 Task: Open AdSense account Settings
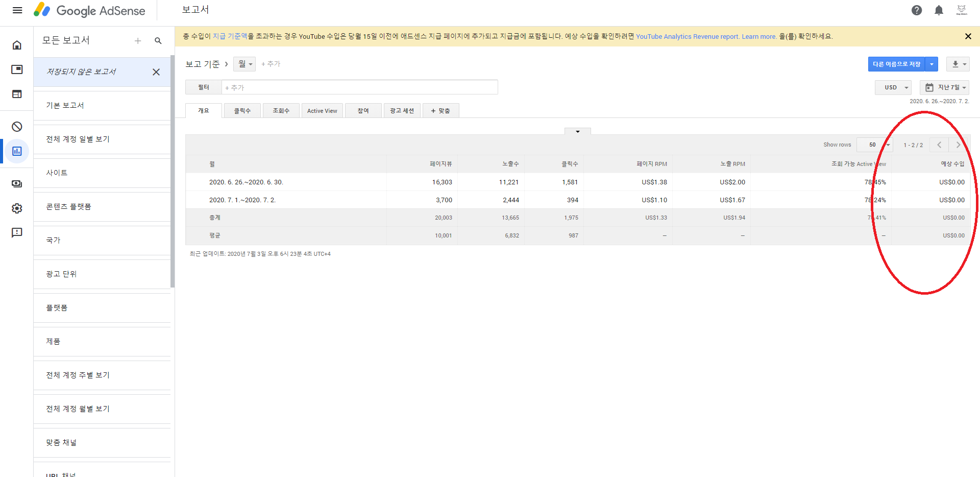pos(17,208)
